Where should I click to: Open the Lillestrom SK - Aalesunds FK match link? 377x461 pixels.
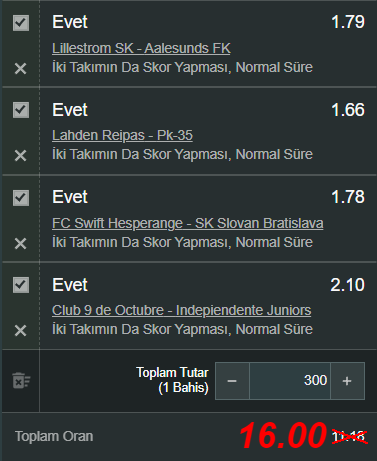point(141,48)
